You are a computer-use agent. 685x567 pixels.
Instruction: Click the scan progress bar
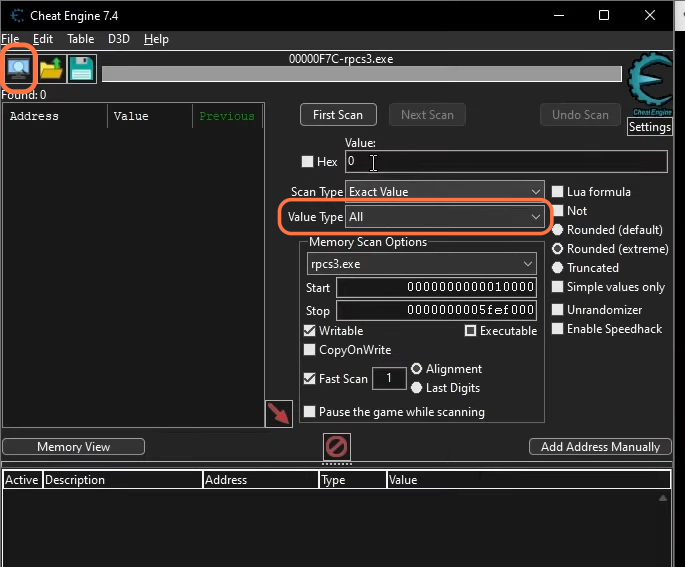(362, 74)
